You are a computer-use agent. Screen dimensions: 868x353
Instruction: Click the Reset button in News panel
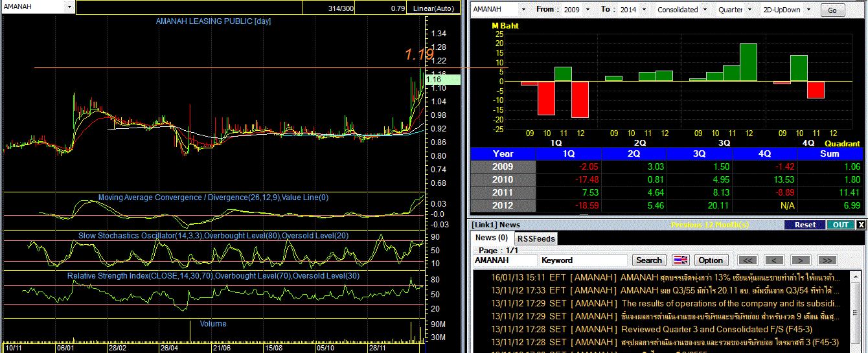[x=805, y=225]
